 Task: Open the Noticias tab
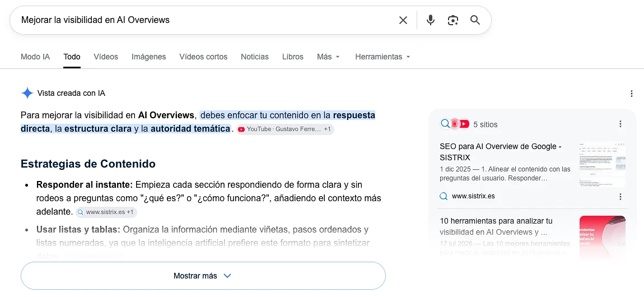pos(255,57)
